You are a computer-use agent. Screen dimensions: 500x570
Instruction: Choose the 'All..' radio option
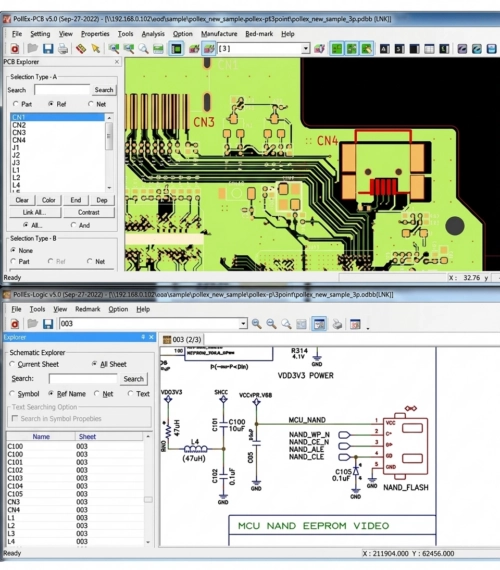25,225
